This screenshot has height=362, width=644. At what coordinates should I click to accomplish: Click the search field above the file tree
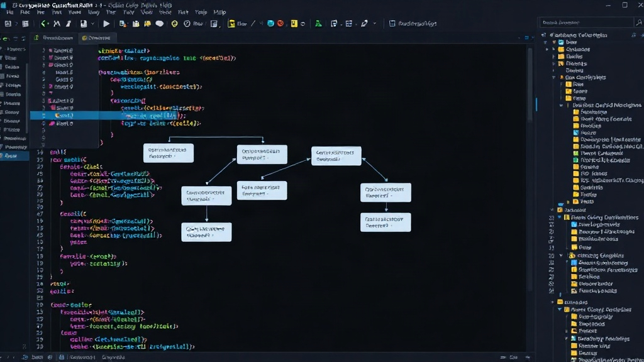[586, 23]
